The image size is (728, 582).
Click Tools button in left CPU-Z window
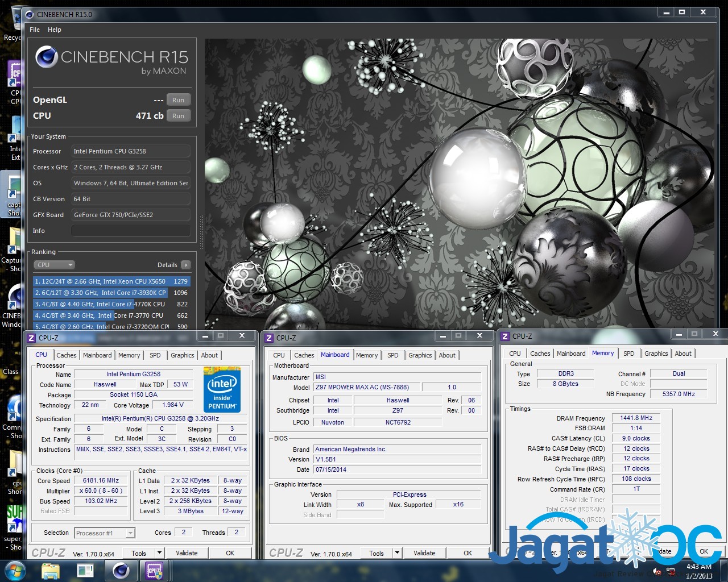click(139, 553)
